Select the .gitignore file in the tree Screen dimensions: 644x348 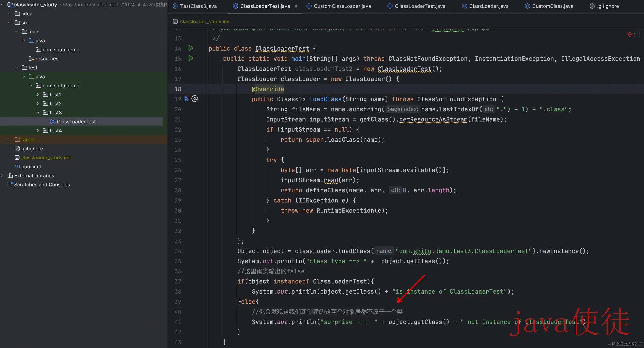pyautogui.click(x=32, y=149)
